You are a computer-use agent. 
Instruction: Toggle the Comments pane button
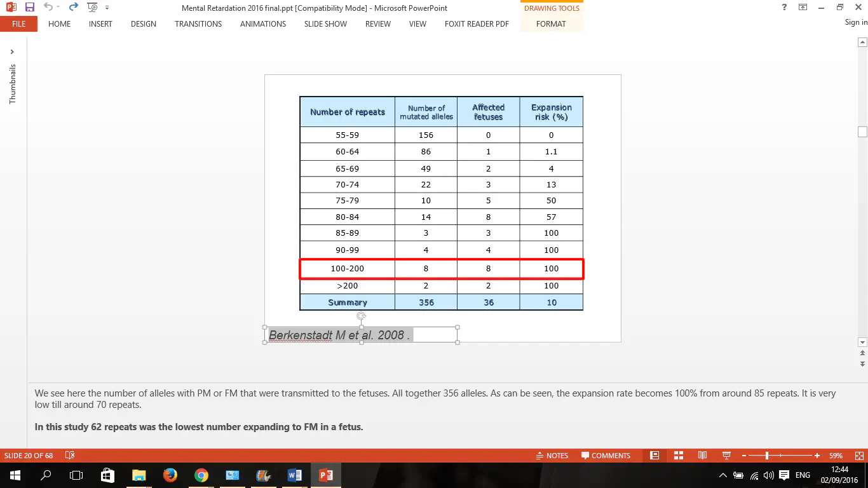coord(606,456)
